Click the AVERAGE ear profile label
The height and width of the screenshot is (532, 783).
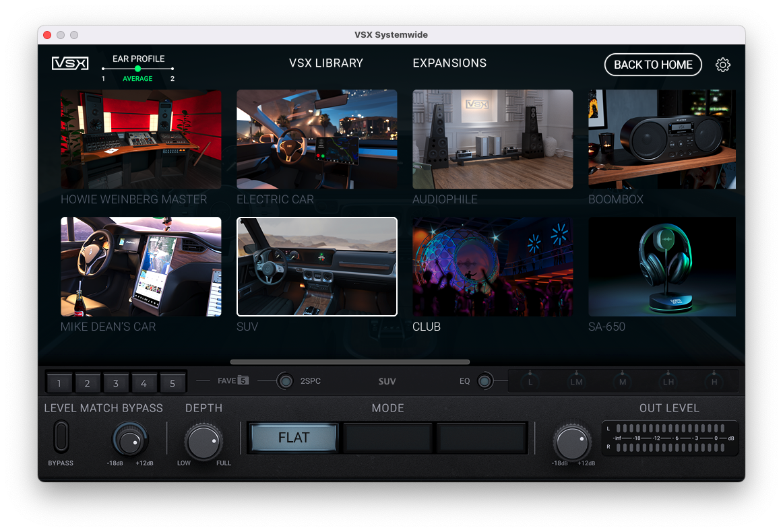[138, 78]
